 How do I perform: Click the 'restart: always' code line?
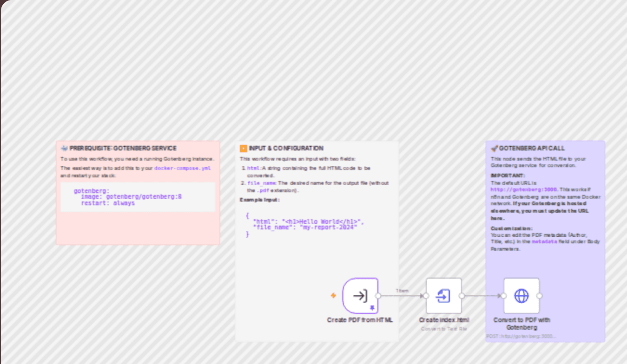point(108,203)
